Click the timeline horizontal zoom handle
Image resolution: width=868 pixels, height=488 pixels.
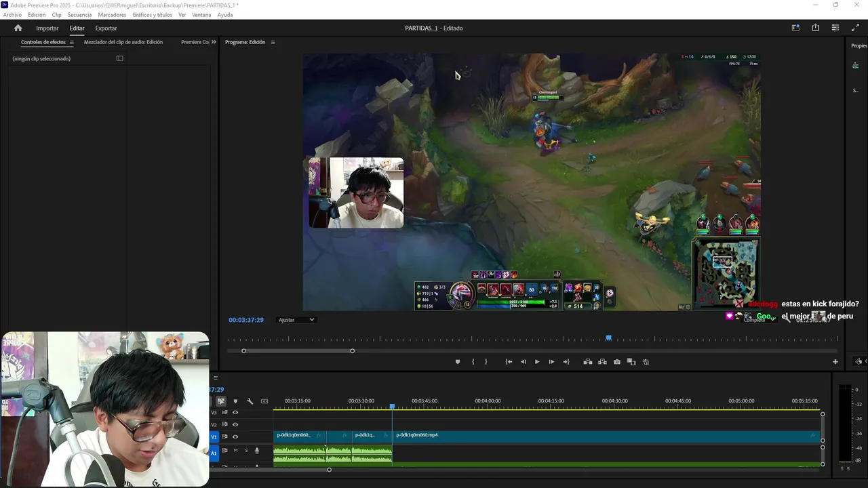[x=329, y=470]
